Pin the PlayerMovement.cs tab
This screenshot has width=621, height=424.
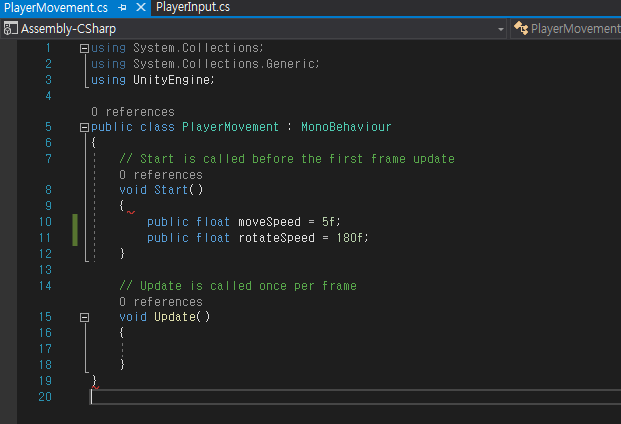click(122, 8)
